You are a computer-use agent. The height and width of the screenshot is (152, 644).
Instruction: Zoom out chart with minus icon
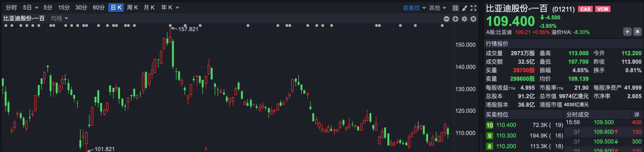(446, 19)
